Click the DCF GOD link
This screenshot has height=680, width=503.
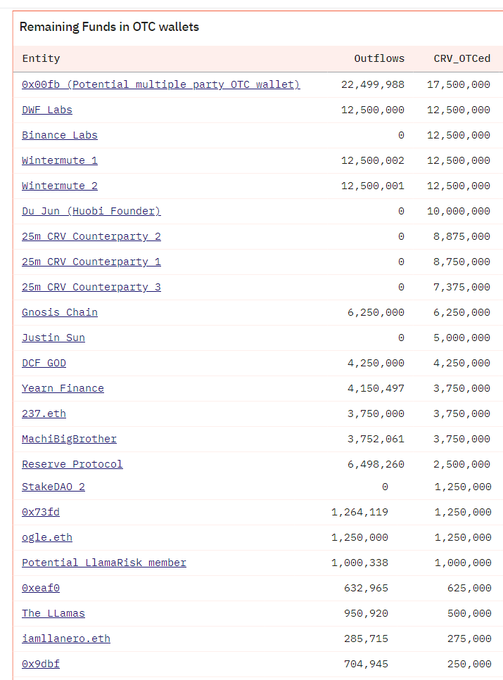(x=44, y=363)
